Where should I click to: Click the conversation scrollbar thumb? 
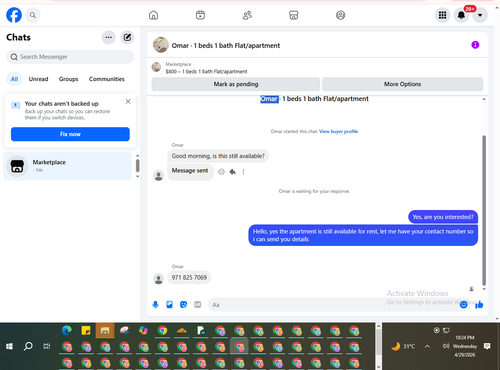click(484, 210)
